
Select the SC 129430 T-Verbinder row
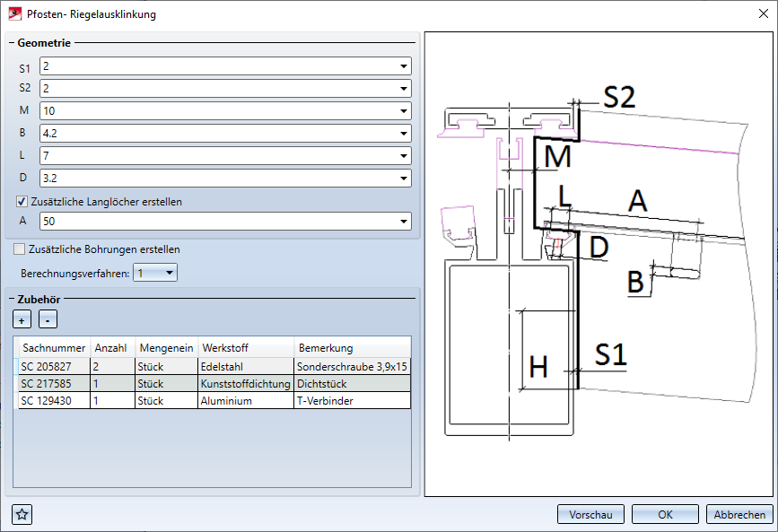(x=54, y=401)
